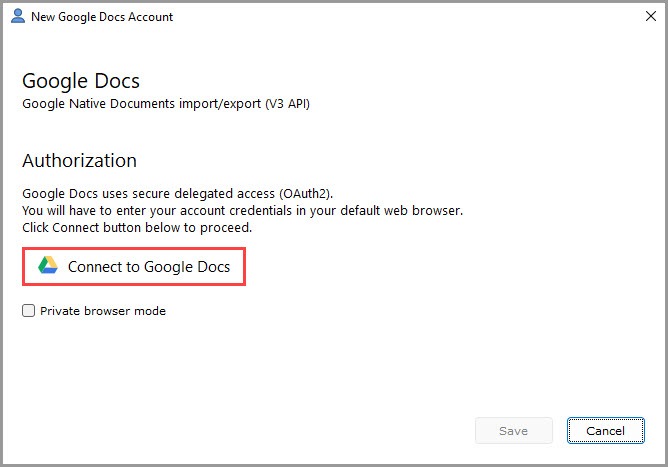
Task: Click the greyed-out Save button
Action: [x=513, y=431]
